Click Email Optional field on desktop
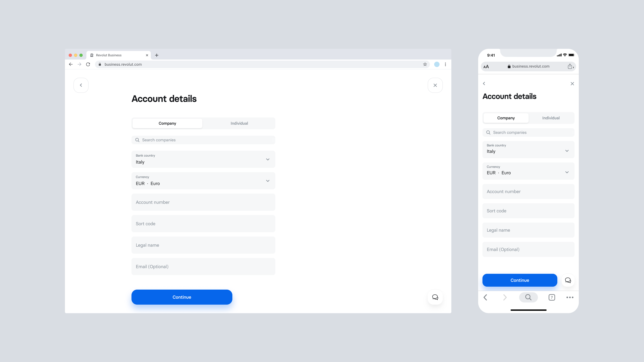Viewport: 644px width, 362px height. click(203, 267)
